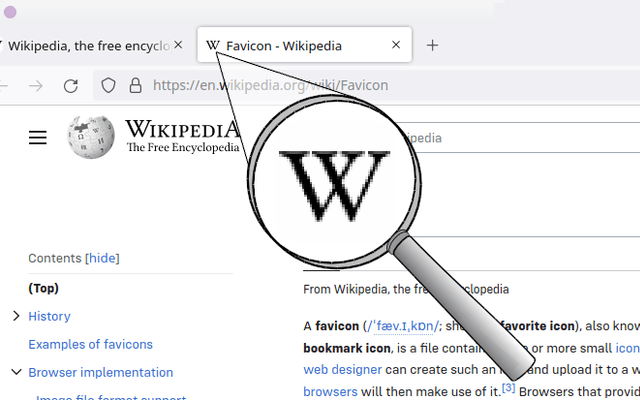Screen dimensions: 640x400
Task: View site security padlock info
Action: (136, 86)
